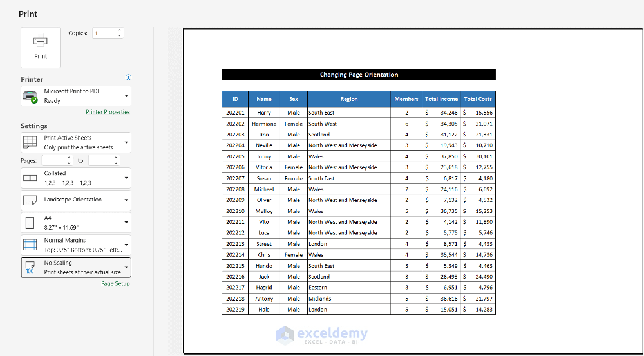Click the name Hundo
The height and width of the screenshot is (356, 644).
pyautogui.click(x=264, y=266)
